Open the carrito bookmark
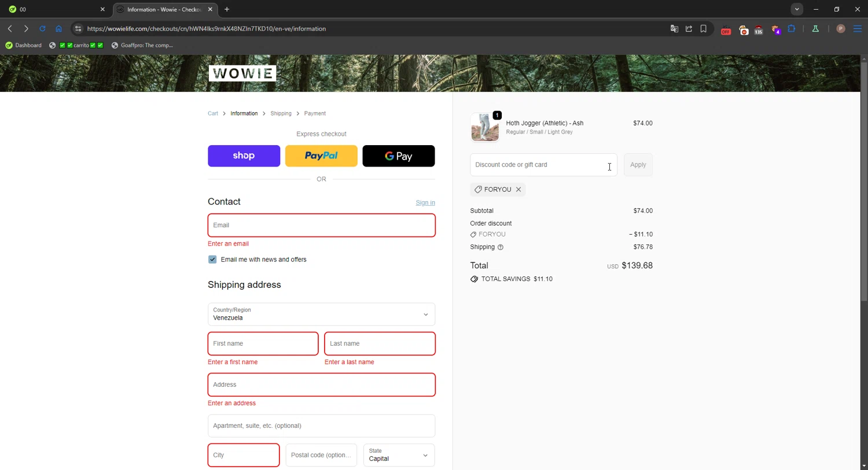 click(x=76, y=45)
